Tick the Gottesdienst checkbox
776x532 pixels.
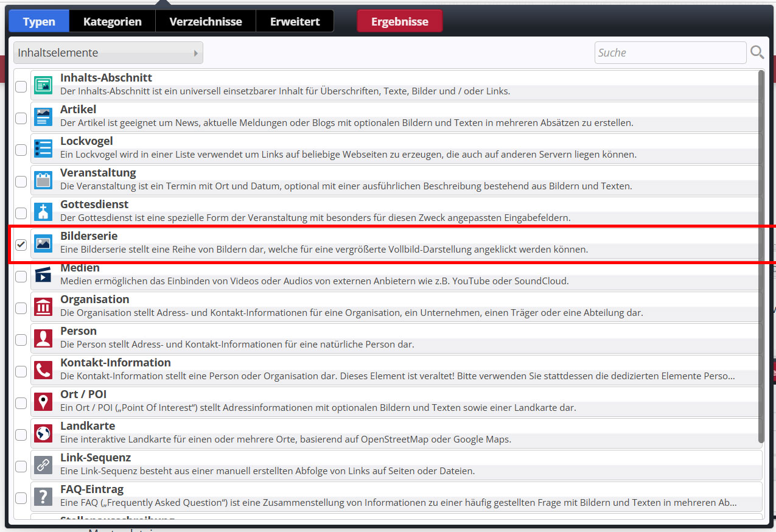click(21, 213)
